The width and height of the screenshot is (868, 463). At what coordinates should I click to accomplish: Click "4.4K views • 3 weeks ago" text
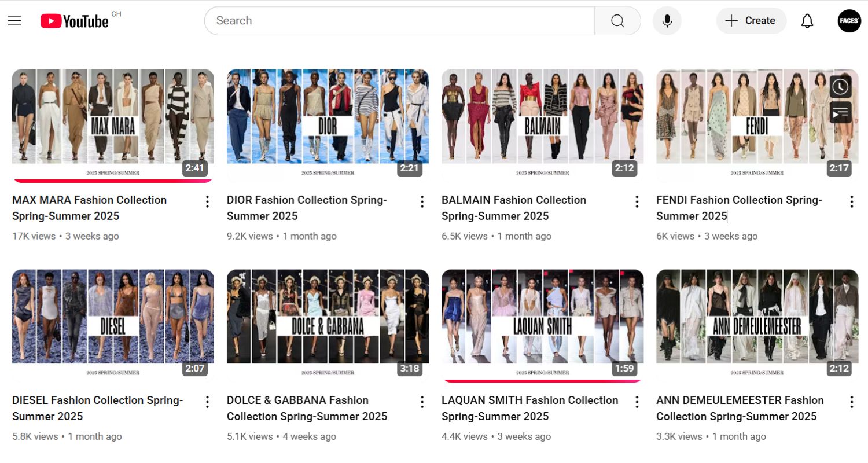coord(496,436)
